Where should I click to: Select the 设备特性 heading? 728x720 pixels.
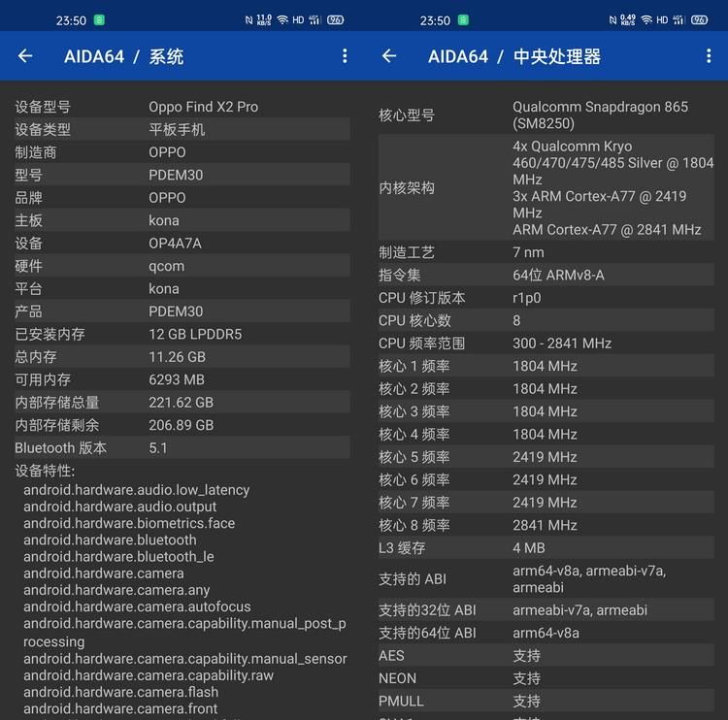pos(45,471)
